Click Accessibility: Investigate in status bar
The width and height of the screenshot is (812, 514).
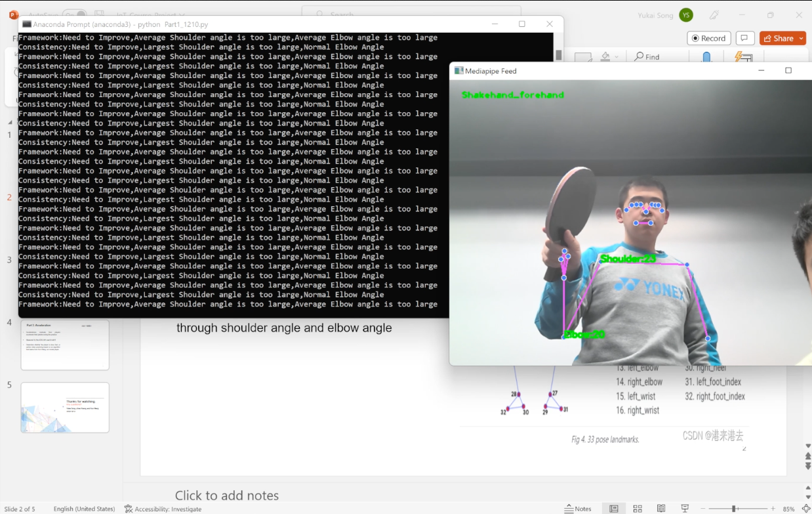click(163, 509)
